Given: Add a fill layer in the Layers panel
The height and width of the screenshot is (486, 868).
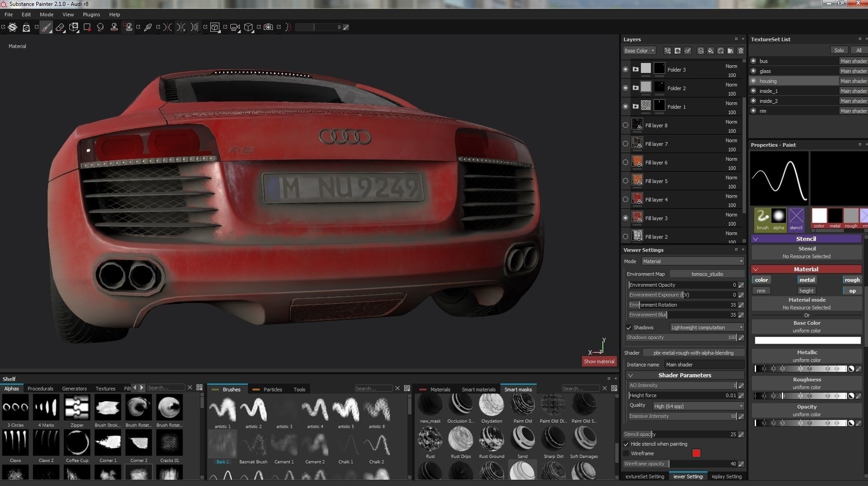Looking at the screenshot, I should pos(710,51).
